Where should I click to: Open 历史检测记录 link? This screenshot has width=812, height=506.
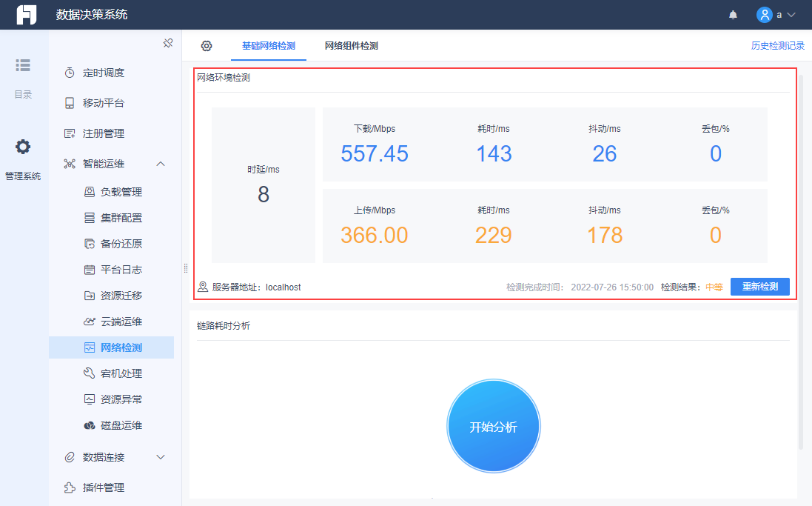click(x=778, y=46)
